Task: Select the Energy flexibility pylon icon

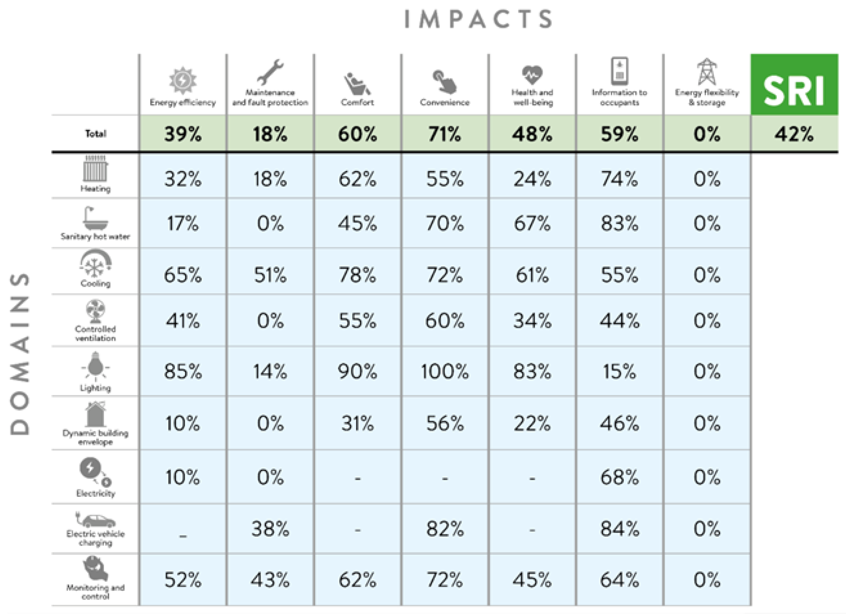Action: click(x=707, y=72)
